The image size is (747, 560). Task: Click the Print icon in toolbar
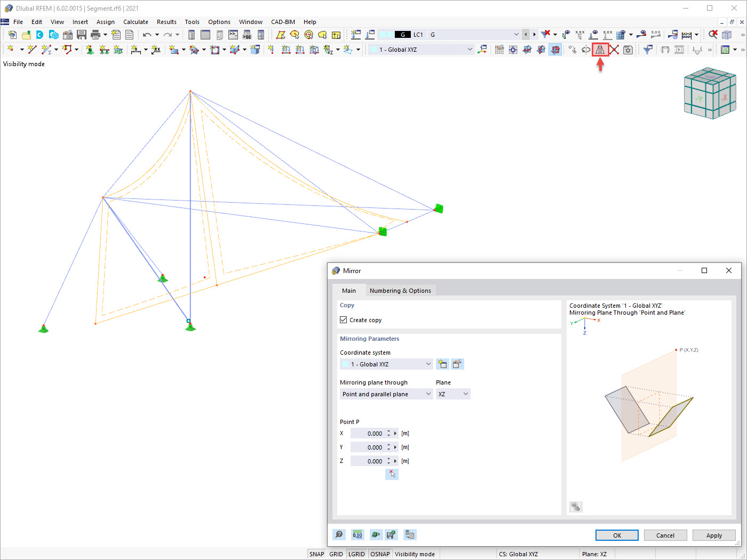coord(96,35)
